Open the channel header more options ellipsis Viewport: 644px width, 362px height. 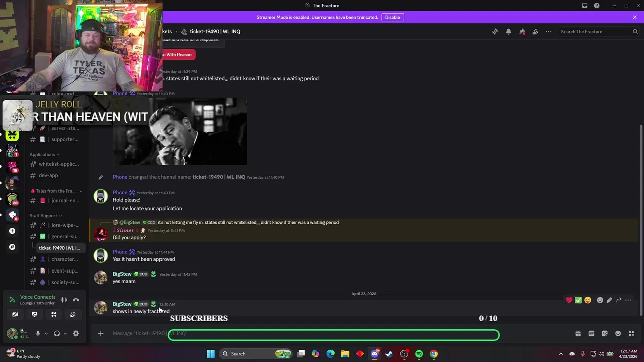coord(548,31)
